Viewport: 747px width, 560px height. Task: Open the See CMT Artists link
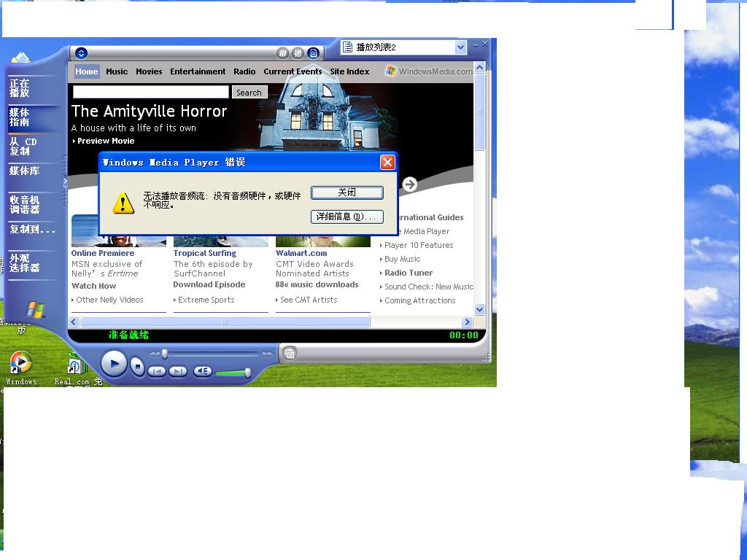309,300
